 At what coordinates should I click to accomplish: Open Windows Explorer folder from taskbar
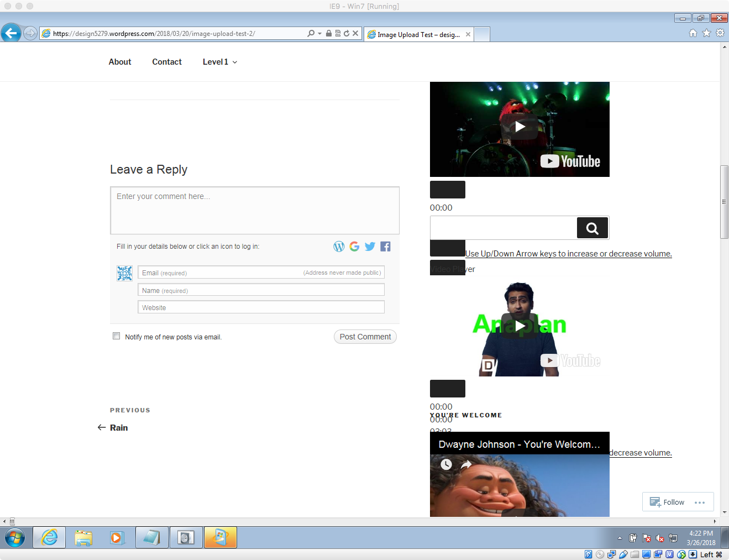pos(83,537)
